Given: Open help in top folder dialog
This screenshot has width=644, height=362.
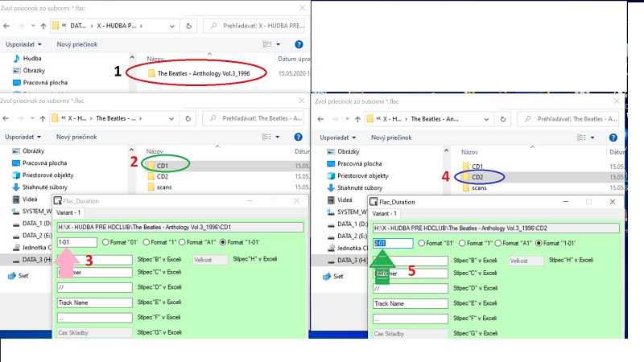Looking at the screenshot, I should point(299,44).
